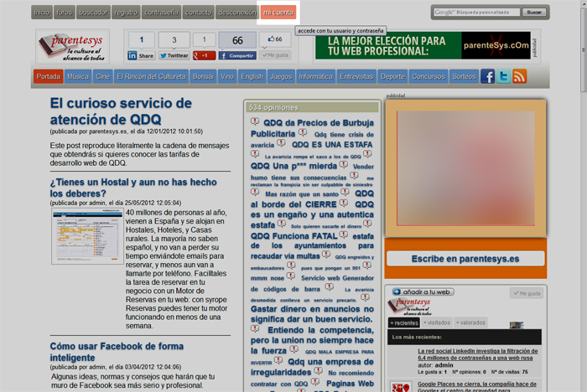
Task: Open the foros menu item
Action: click(65, 13)
